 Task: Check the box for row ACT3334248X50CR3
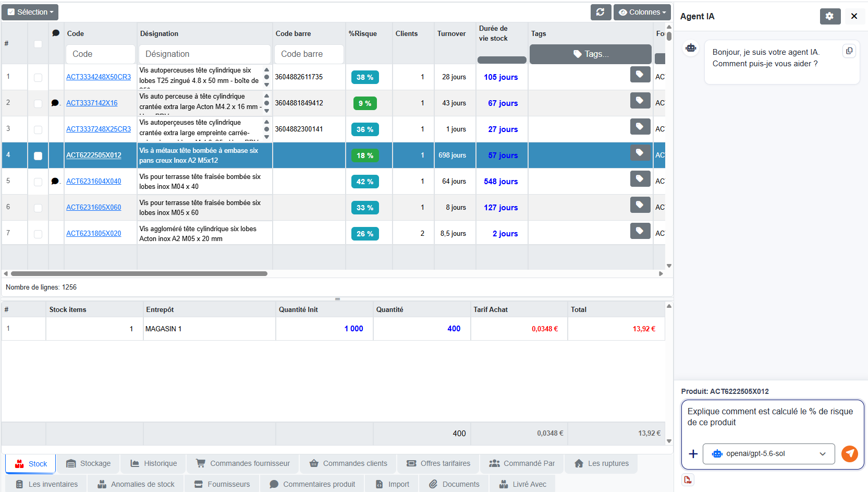38,77
